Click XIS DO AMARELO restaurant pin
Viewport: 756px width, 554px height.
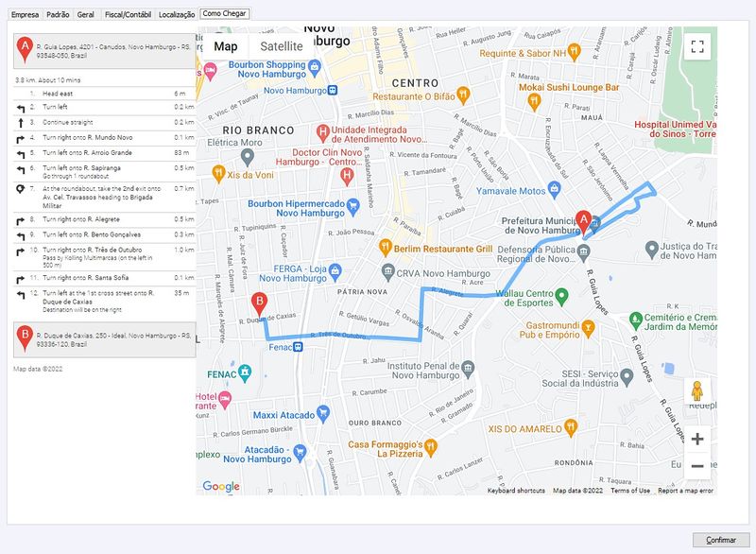pyautogui.click(x=571, y=427)
